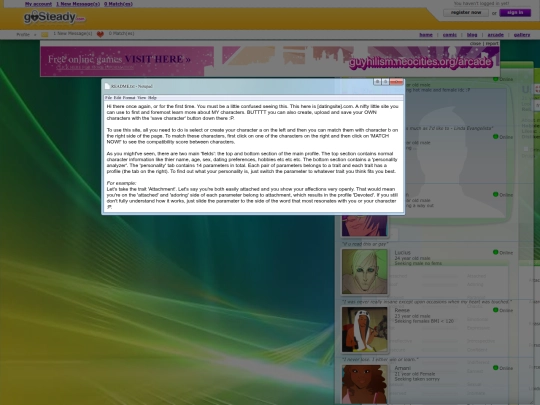This screenshot has width=540, height=405.
Task: Go to the 'gallery' navigation link
Action: pos(522,35)
